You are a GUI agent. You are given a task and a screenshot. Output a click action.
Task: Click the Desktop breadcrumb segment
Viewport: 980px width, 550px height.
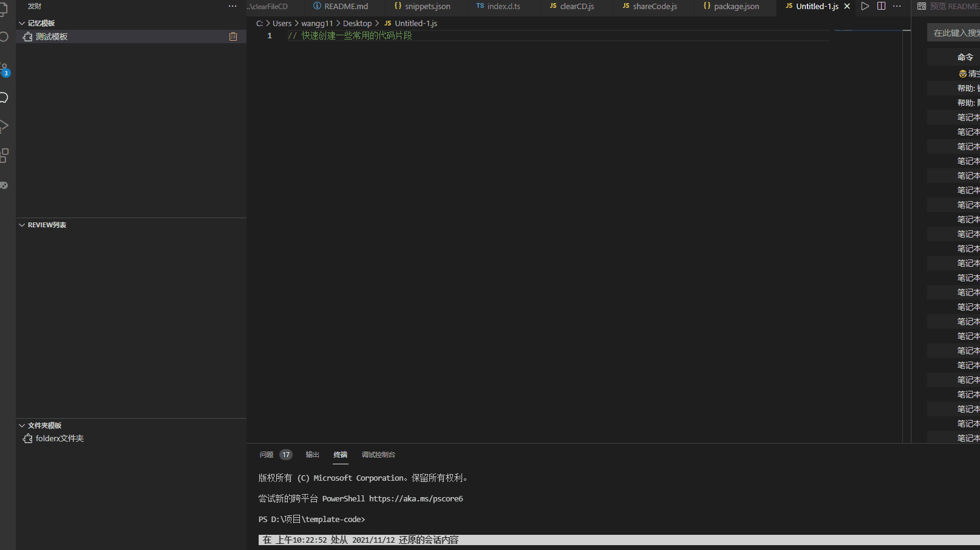pos(357,23)
